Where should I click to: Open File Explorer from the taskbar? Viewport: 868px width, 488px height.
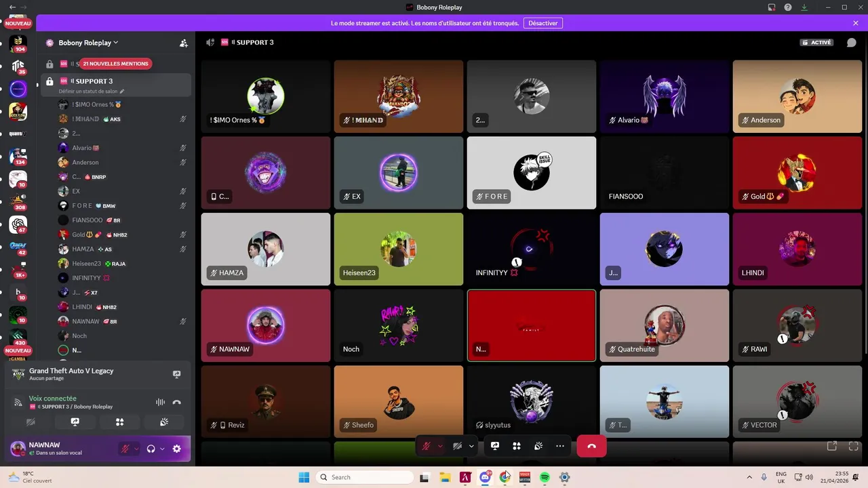(446, 477)
